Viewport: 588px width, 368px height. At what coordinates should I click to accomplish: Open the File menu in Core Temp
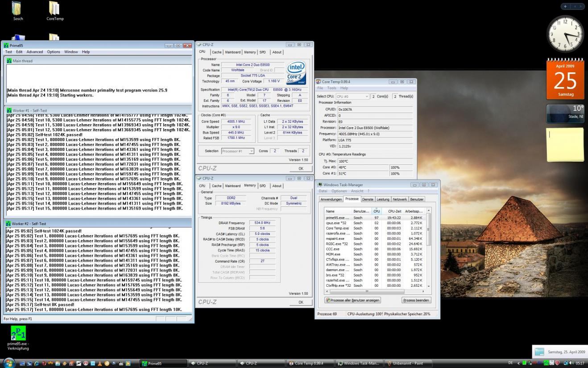[x=320, y=88]
